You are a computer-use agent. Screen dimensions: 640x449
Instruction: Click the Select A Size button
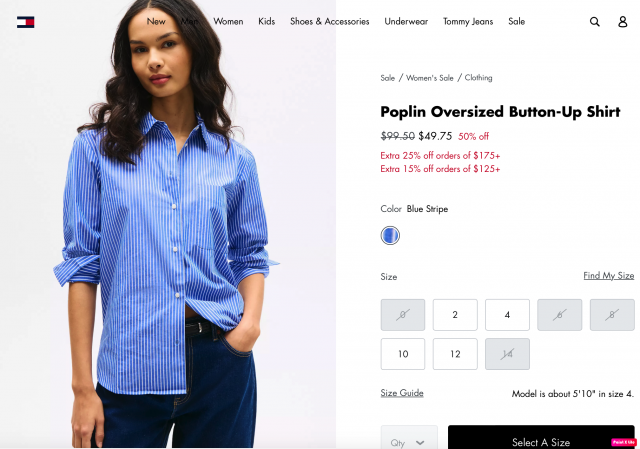(541, 439)
